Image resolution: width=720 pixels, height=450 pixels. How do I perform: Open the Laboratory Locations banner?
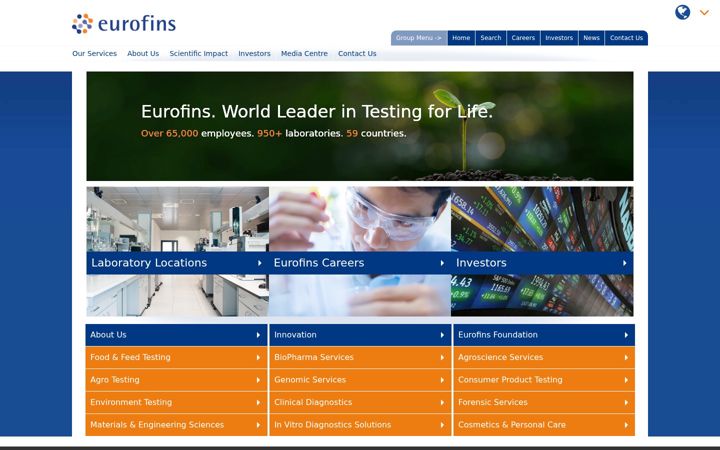click(x=177, y=263)
